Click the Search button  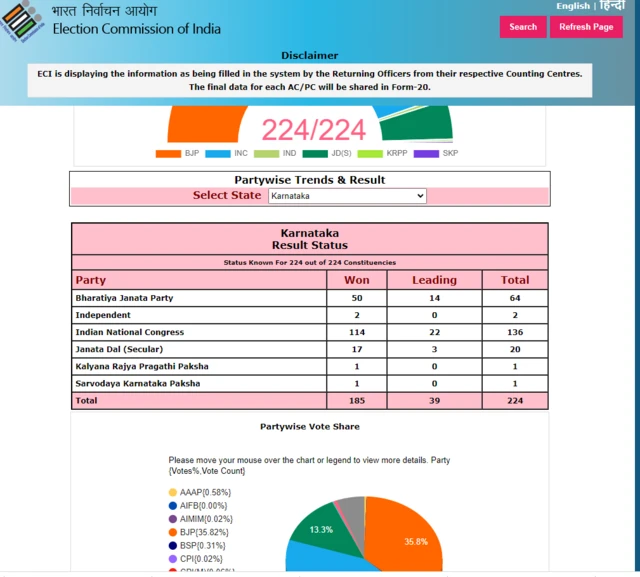click(523, 27)
